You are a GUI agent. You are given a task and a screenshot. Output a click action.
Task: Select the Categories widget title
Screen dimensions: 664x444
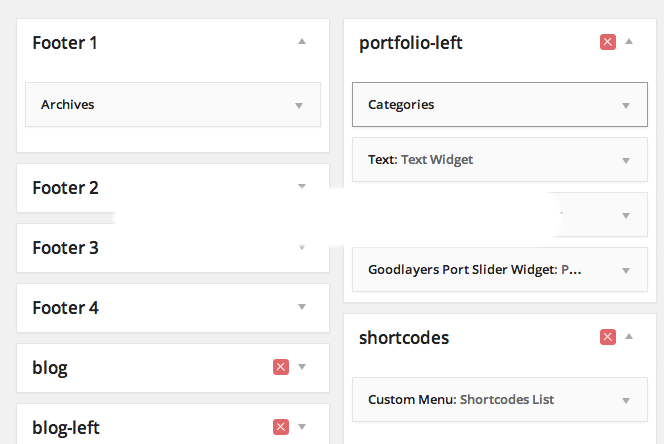click(401, 104)
